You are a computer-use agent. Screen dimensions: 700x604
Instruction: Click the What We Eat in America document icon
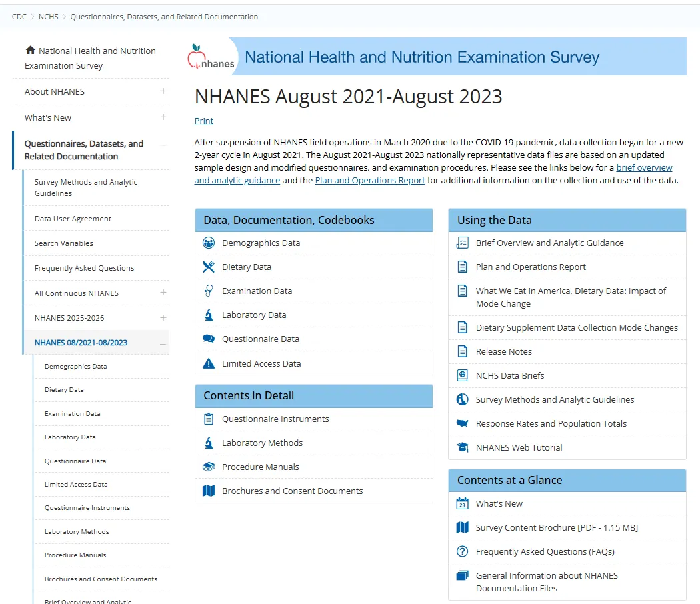tap(463, 291)
